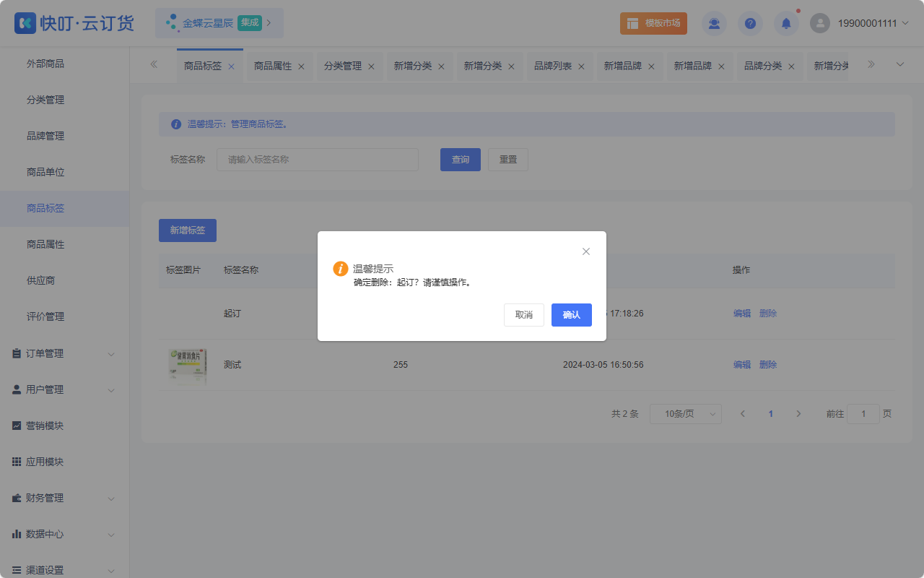Click the 快叮·云订货 logo

[x=74, y=23]
